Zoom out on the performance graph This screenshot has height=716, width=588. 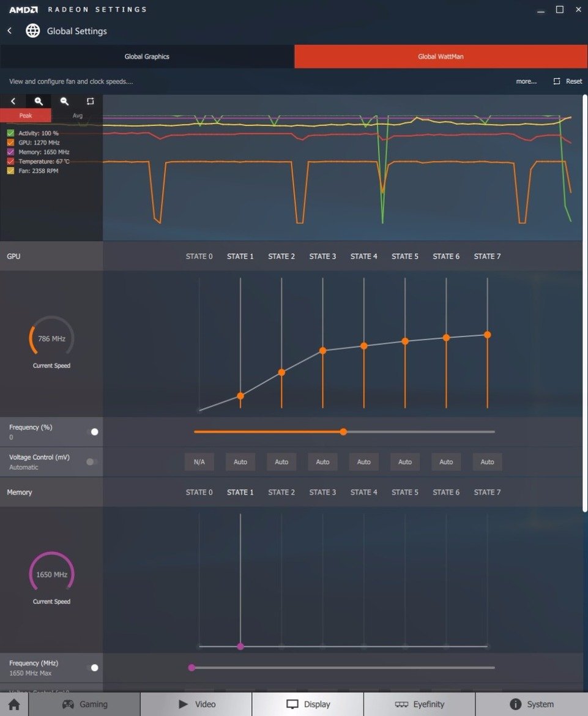(64, 102)
